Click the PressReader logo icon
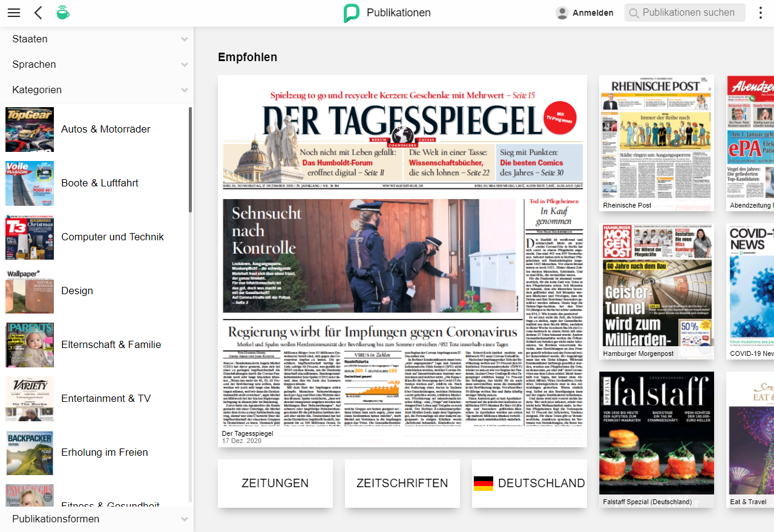Screen dimensions: 774x532 coord(352,13)
